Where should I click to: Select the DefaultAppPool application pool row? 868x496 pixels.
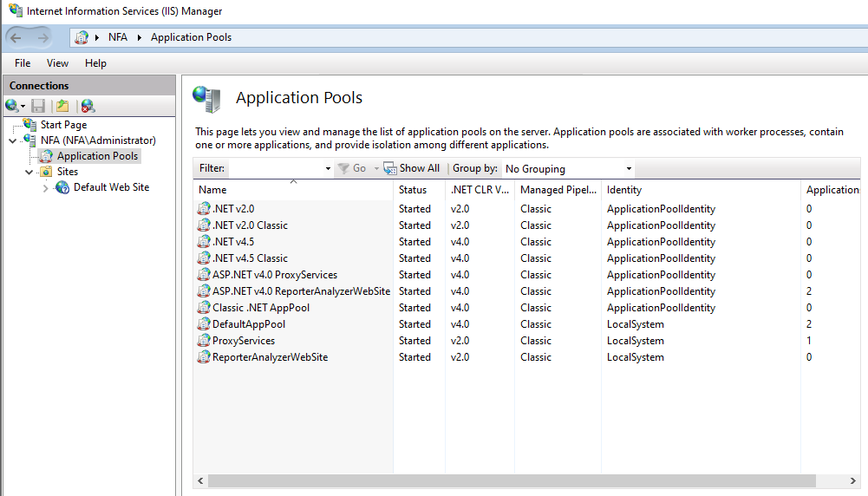tap(249, 324)
